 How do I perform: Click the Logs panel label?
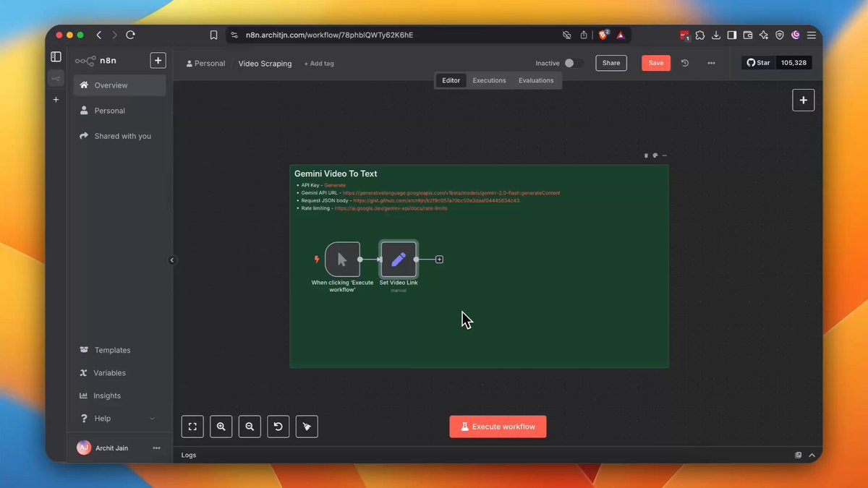click(189, 455)
